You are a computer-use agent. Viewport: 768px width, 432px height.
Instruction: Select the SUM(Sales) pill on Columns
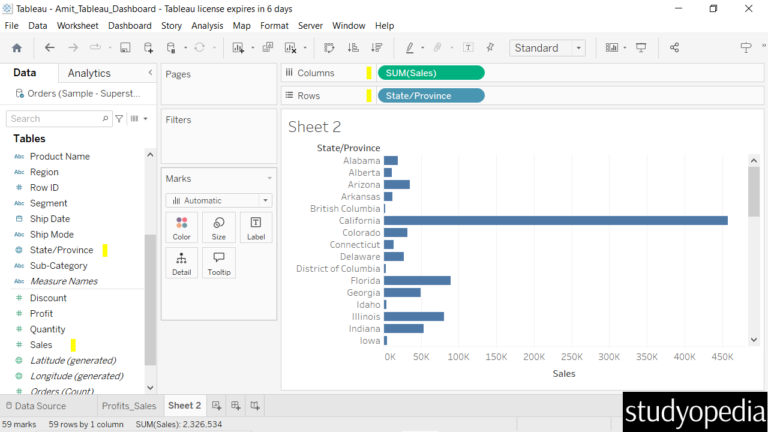pos(431,73)
